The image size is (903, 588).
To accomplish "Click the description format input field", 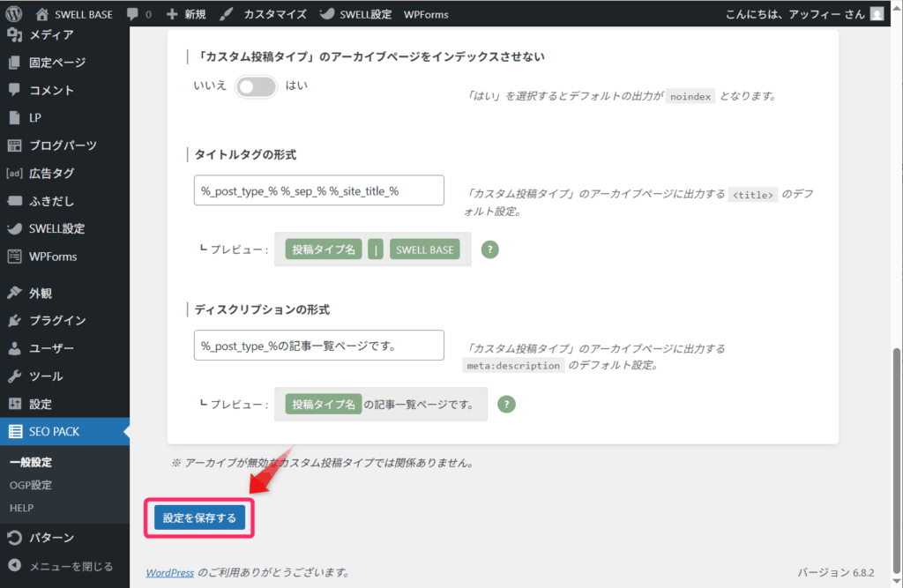I will [x=319, y=346].
